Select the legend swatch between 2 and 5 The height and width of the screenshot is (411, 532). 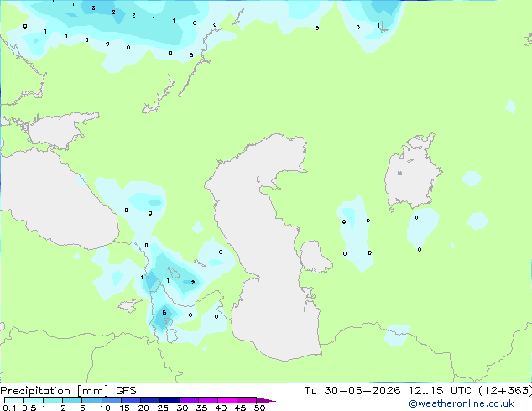tap(72, 400)
